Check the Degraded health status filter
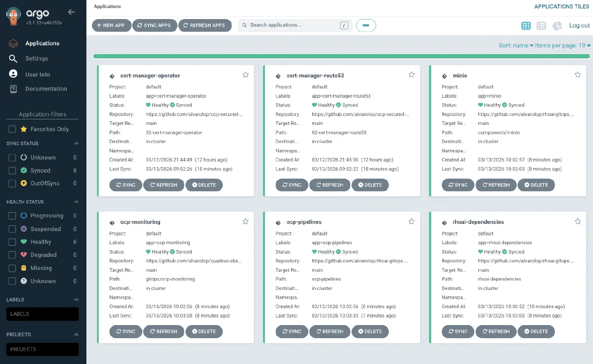Viewport: 593px width, 364px height. point(12,255)
